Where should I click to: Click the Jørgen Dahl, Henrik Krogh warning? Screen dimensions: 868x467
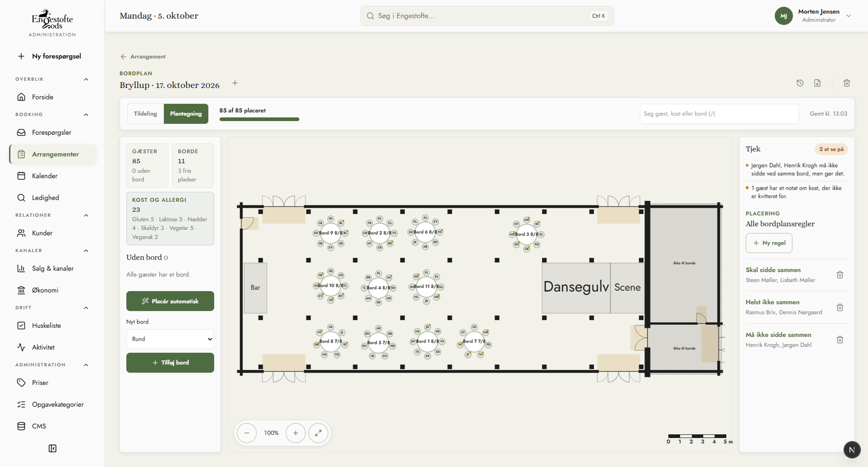(796, 169)
